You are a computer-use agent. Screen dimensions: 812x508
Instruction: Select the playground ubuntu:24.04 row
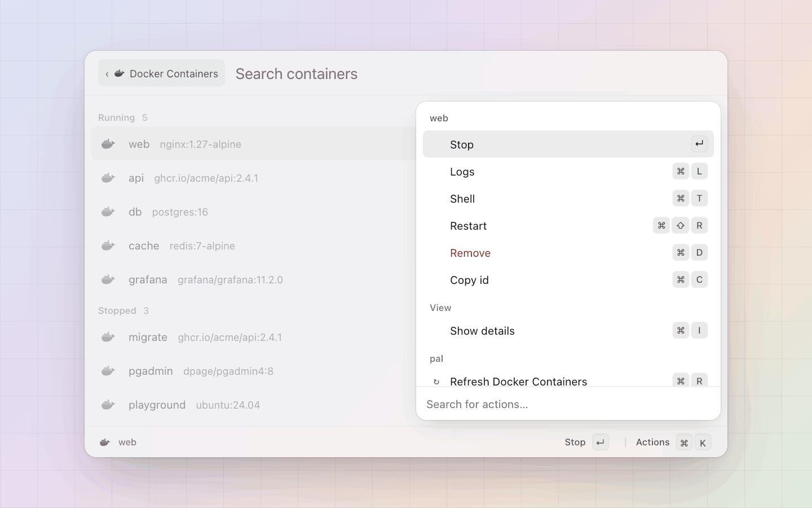254,405
